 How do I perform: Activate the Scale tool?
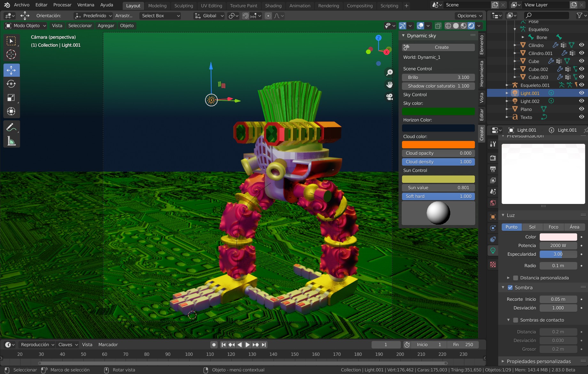(11, 97)
